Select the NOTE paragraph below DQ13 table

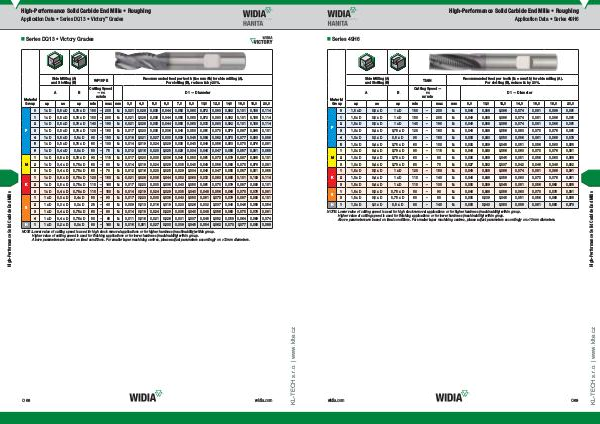point(136,236)
